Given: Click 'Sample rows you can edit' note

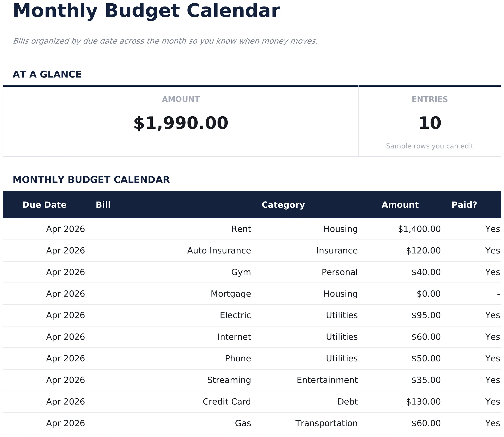Looking at the screenshot, I should (430, 146).
